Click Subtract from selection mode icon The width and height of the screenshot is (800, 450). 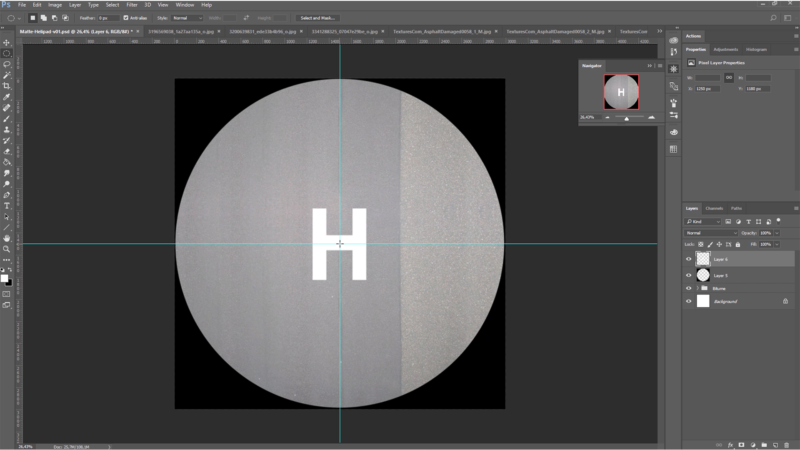pyautogui.click(x=55, y=18)
